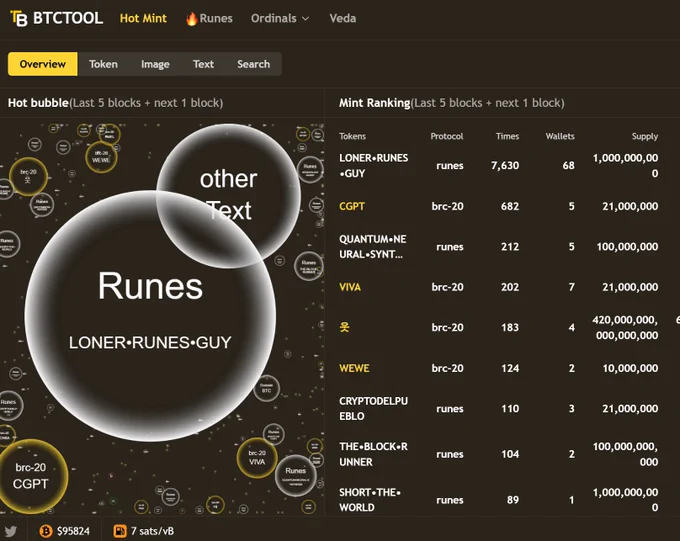Click LONER•RUNES•GUY in Mint Ranking

373,165
